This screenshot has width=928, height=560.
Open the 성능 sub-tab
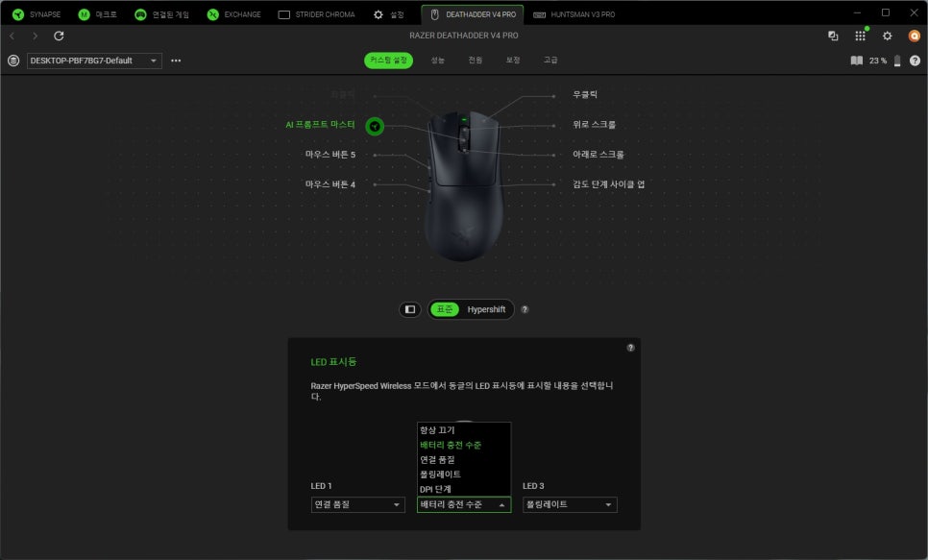(437, 61)
